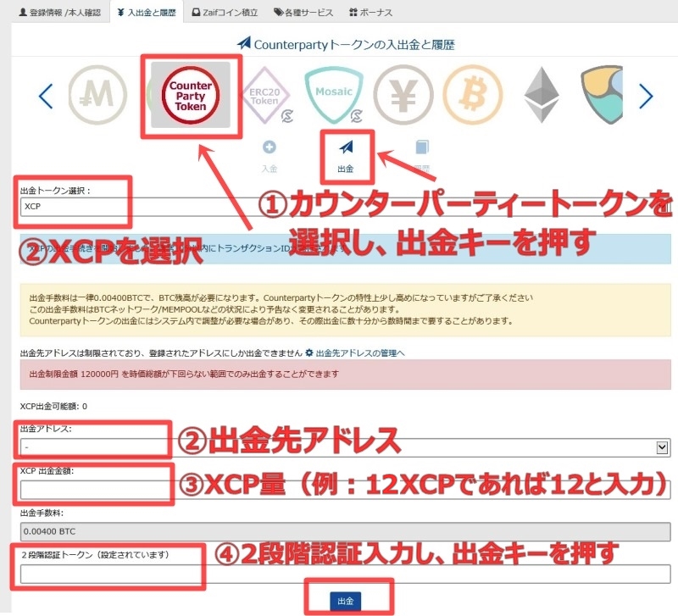Switch to the 各種サービス tab
Image resolution: width=678 pixels, height=616 pixels.
coord(303,12)
